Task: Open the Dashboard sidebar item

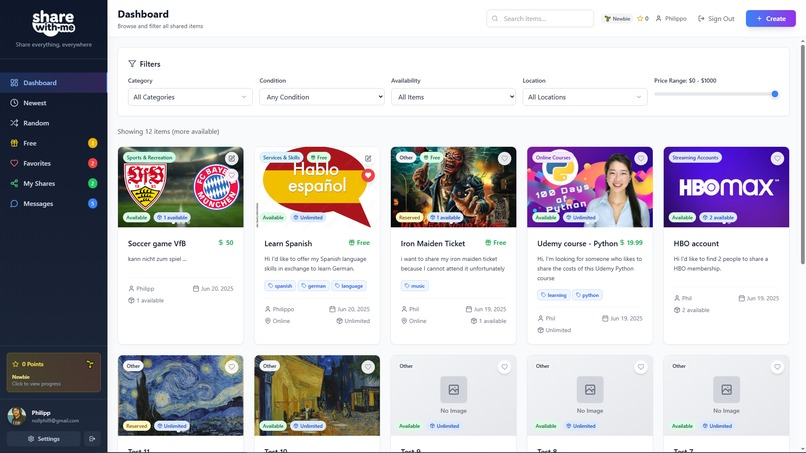Action: tap(53, 83)
